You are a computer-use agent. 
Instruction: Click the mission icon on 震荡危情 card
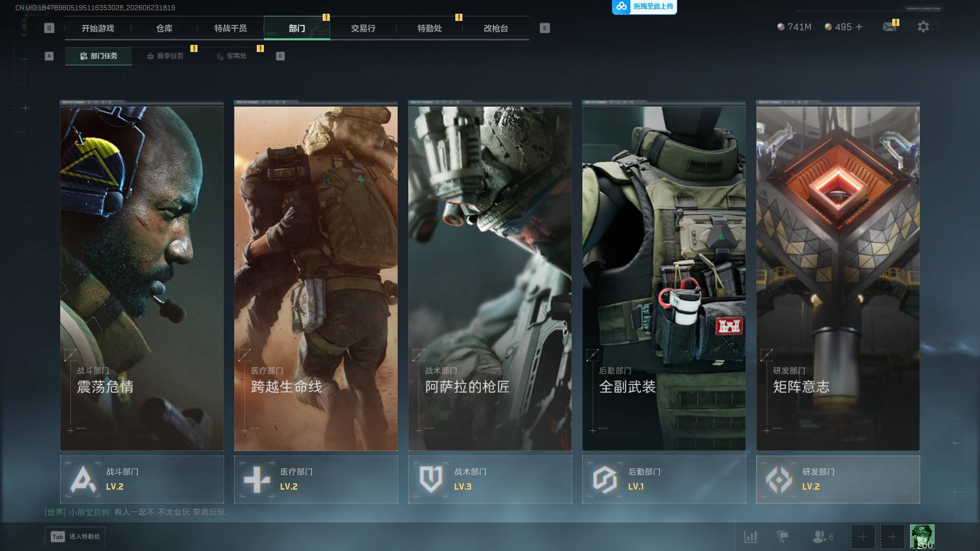pos(70,355)
